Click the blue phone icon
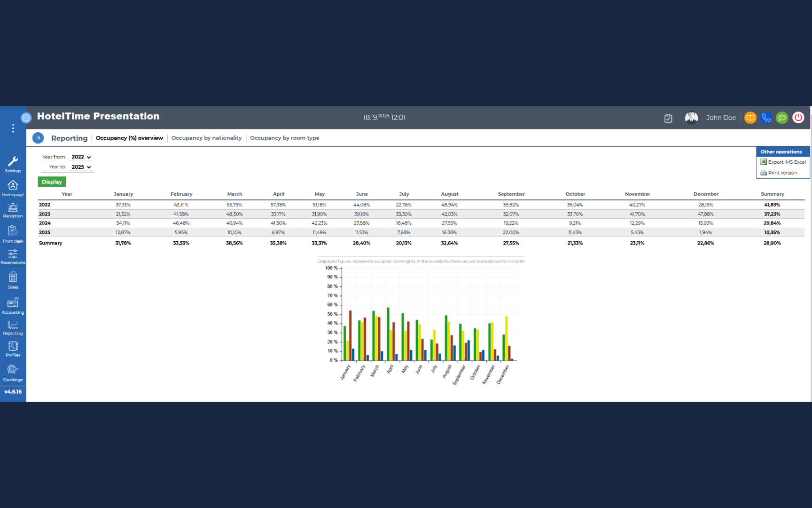Screen dimensions: 812x508 766,118
